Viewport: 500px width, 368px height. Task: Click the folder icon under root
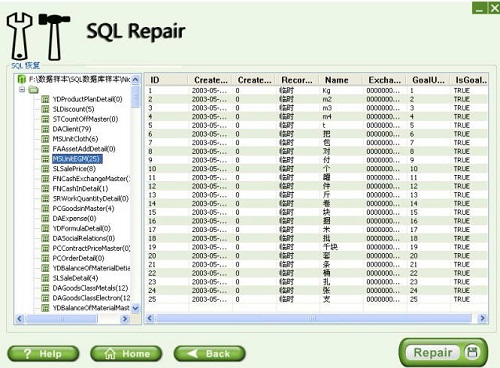pyautogui.click(x=33, y=90)
